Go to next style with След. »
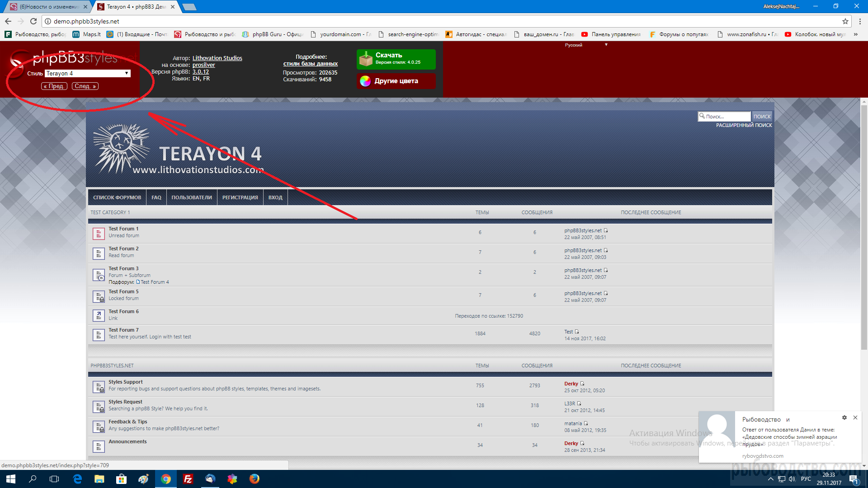The width and height of the screenshot is (868, 488). click(x=85, y=86)
